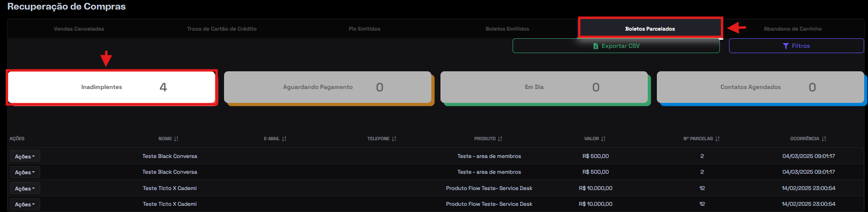Image resolution: width=868 pixels, height=212 pixels.
Task: Open Filtros with the funnel icon
Action: pos(796,46)
